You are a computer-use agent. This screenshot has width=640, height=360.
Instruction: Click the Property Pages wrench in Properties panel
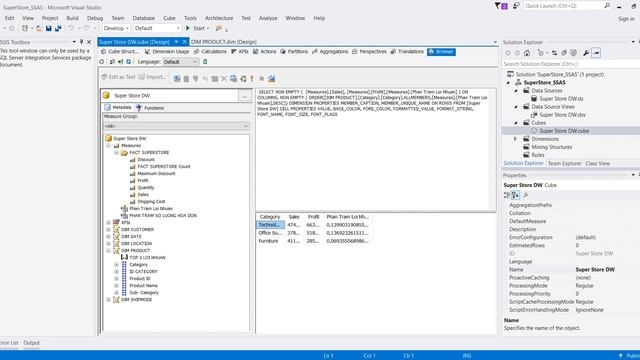click(526, 195)
